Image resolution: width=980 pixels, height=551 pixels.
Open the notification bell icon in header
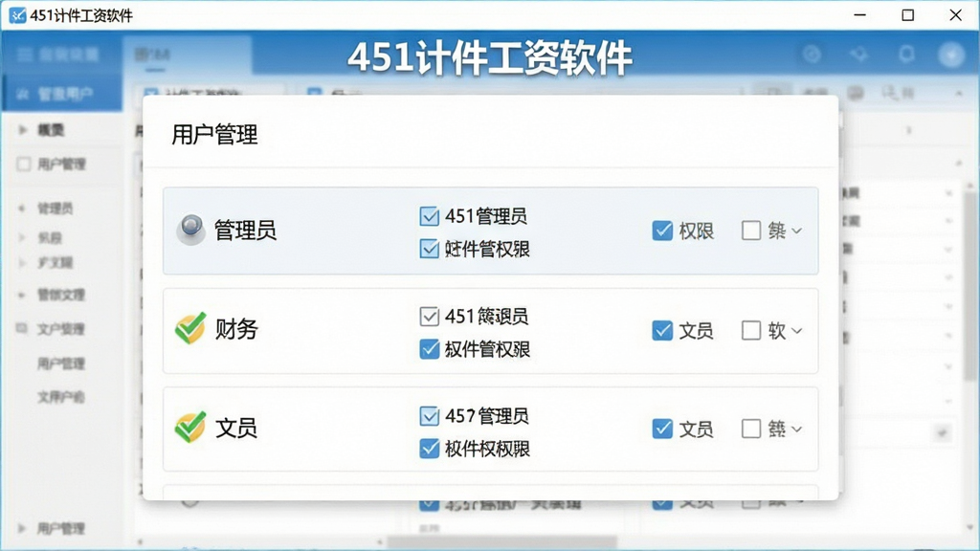(x=906, y=55)
